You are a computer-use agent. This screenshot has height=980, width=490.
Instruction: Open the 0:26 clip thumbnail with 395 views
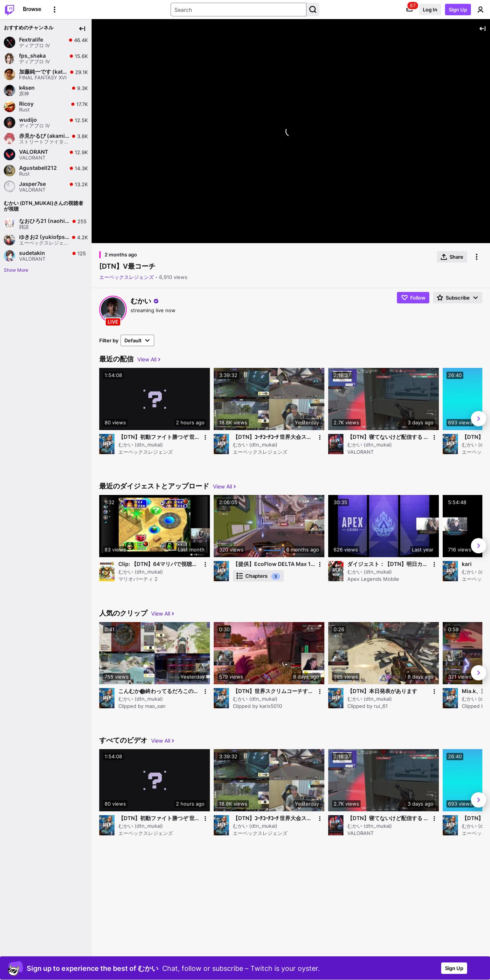(x=384, y=653)
